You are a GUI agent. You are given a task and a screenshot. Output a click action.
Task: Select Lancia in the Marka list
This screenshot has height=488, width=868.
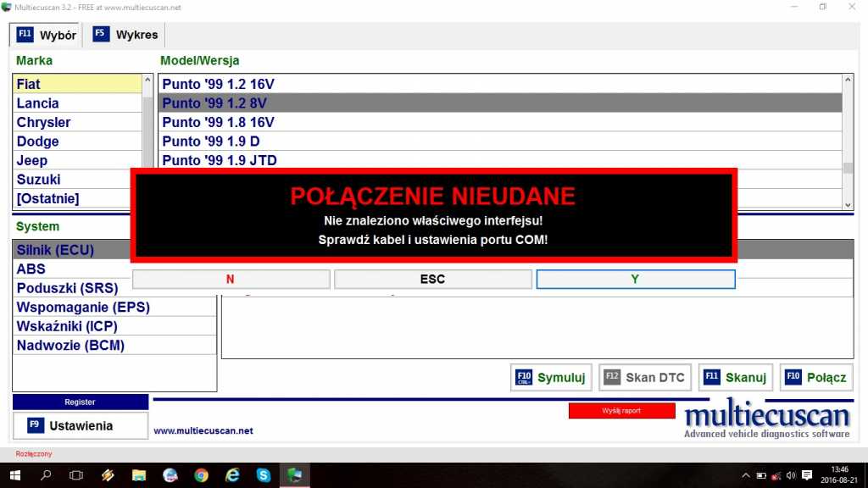tap(38, 103)
